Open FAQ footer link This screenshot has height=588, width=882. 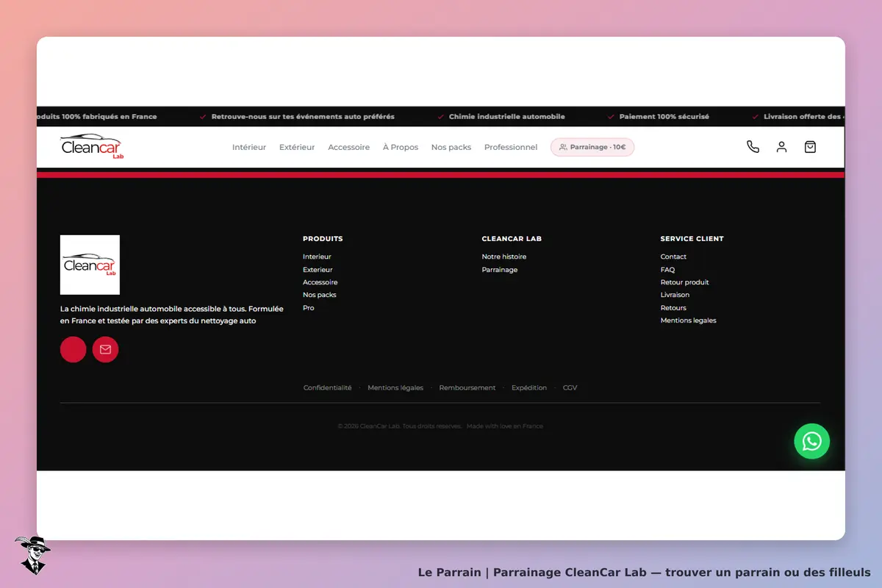(667, 270)
